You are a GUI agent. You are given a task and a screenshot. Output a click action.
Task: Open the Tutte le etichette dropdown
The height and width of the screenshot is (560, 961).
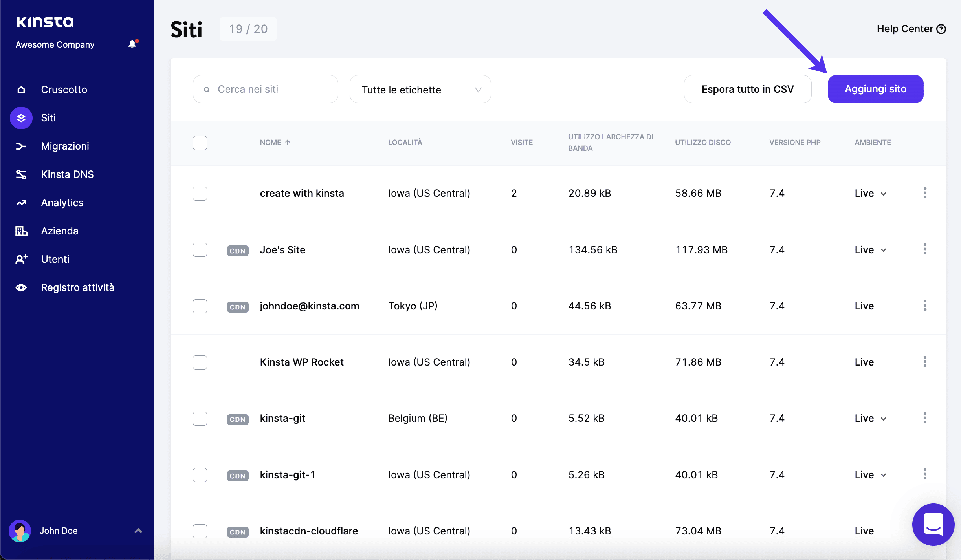tap(420, 90)
